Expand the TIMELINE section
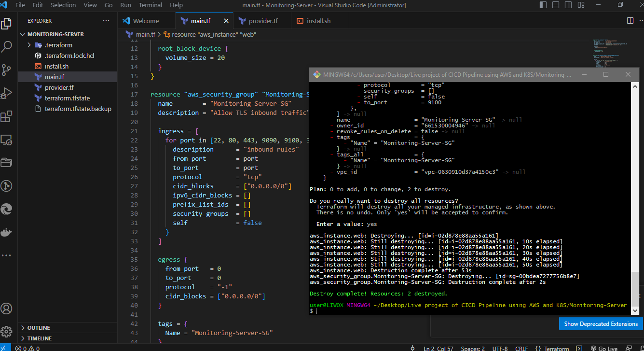 coord(40,338)
